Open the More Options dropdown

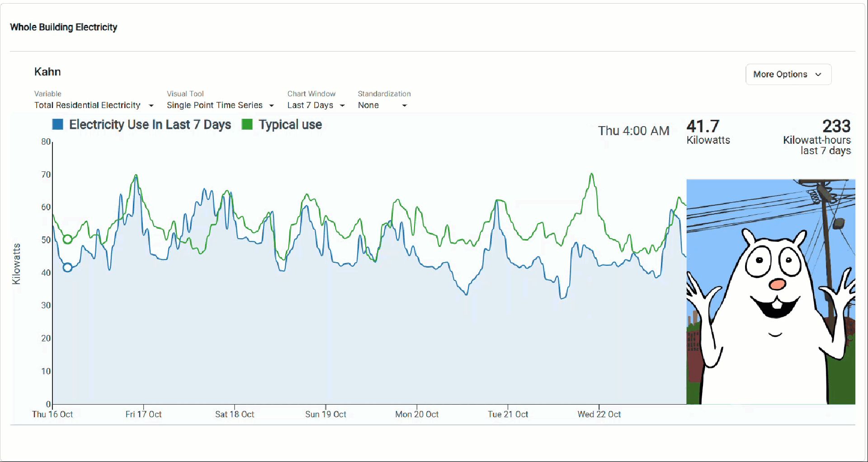[x=788, y=74]
